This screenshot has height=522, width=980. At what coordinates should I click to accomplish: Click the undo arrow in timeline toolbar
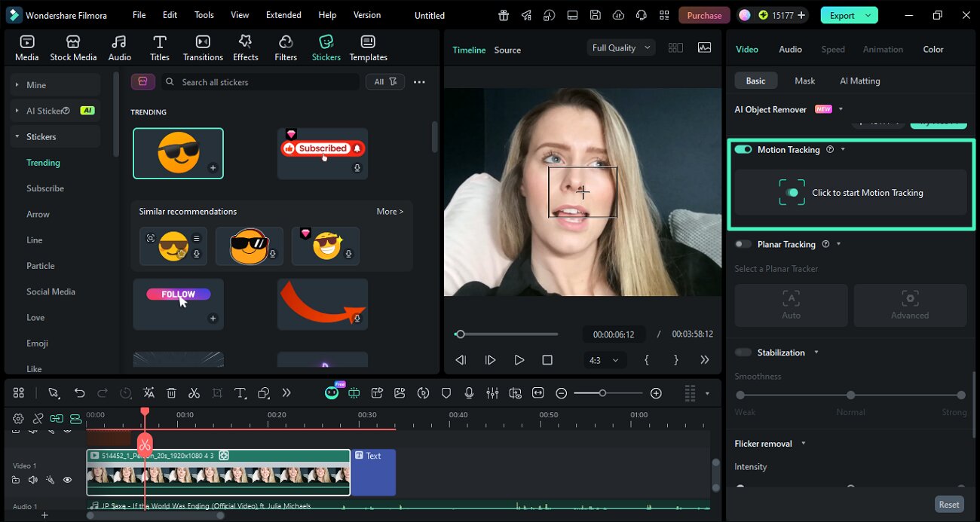click(x=79, y=392)
